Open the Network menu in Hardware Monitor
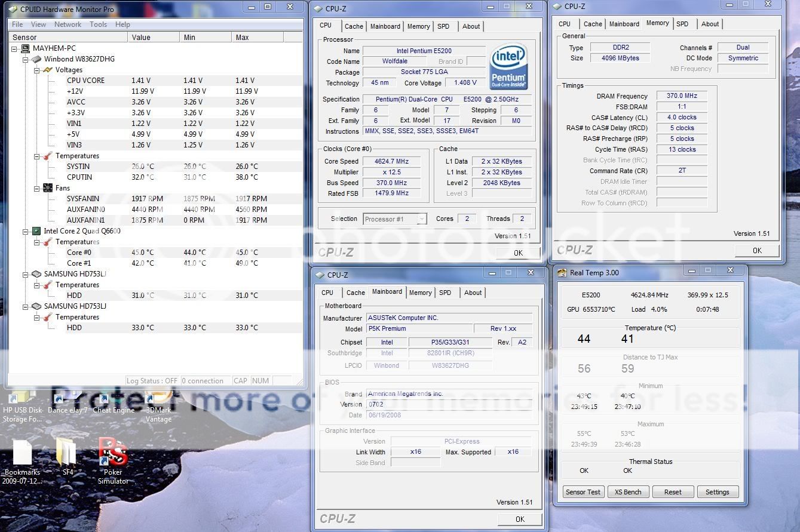The height and width of the screenshot is (532, 800). [x=68, y=24]
